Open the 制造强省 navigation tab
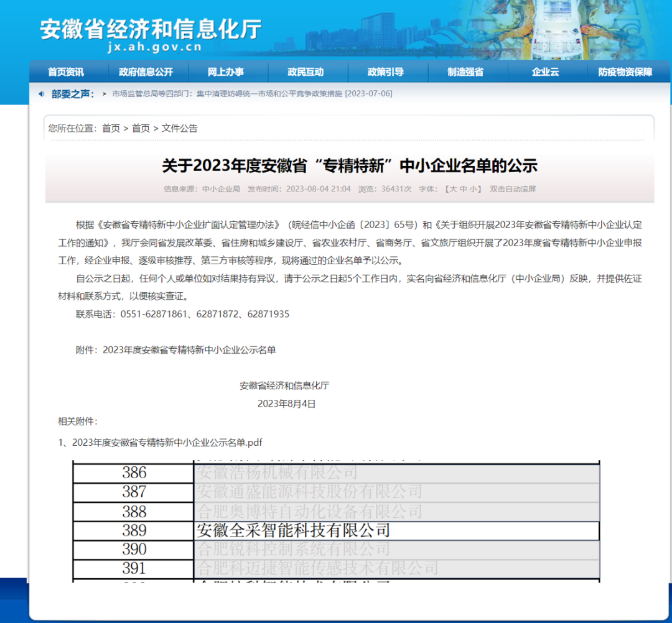This screenshot has height=623, width=672. pyautogui.click(x=465, y=72)
